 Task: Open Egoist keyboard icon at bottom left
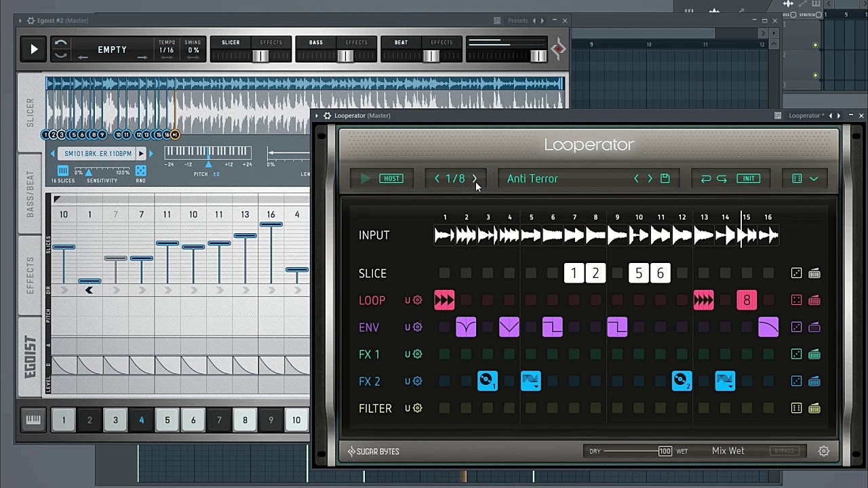coord(33,420)
